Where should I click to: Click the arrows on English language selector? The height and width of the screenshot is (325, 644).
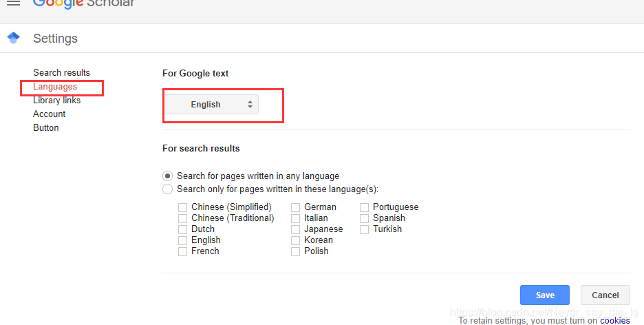250,105
